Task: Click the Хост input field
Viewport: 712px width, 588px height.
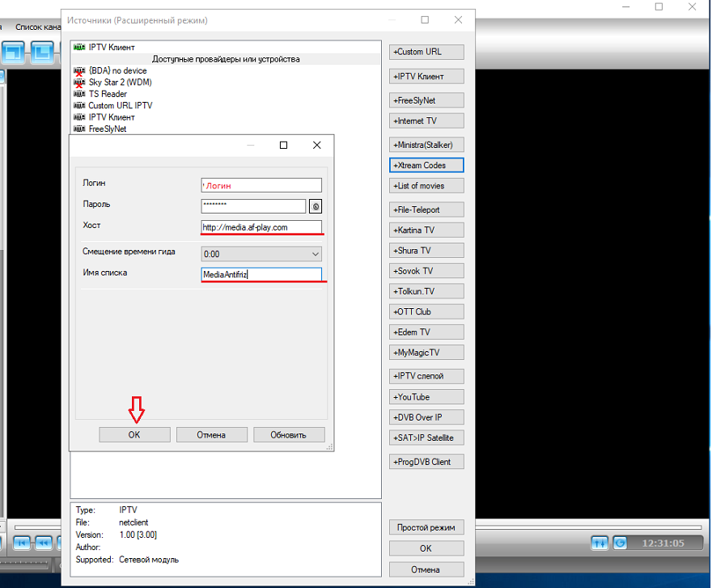Action: pos(261,227)
